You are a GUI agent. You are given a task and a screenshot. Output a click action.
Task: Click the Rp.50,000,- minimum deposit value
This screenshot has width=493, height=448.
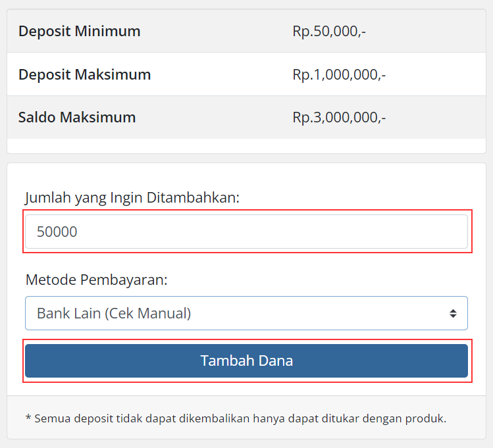329,31
